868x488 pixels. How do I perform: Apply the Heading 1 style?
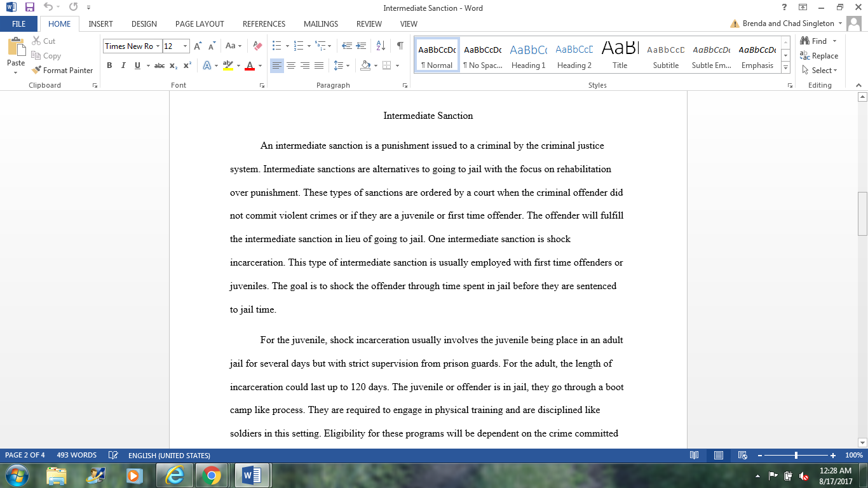pyautogui.click(x=528, y=56)
